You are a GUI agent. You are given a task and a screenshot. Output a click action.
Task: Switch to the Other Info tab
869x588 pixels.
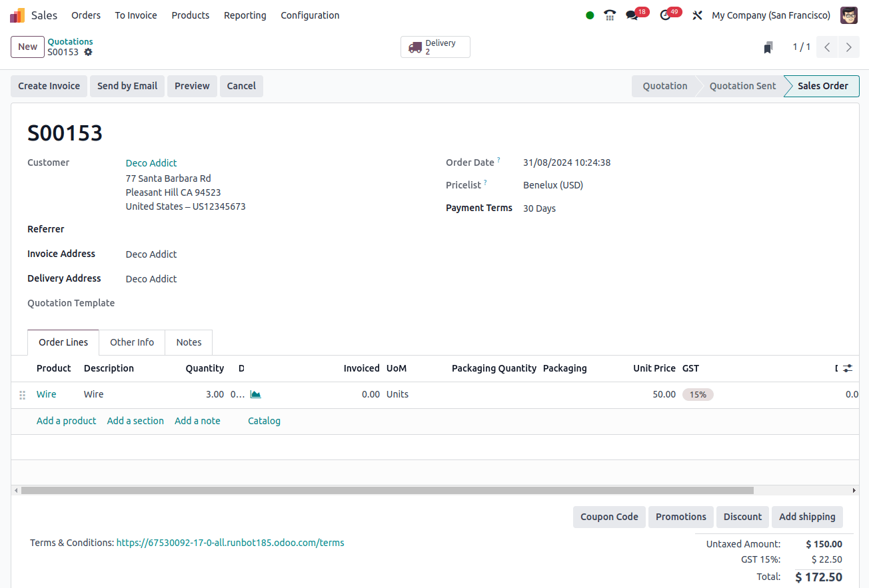132,342
